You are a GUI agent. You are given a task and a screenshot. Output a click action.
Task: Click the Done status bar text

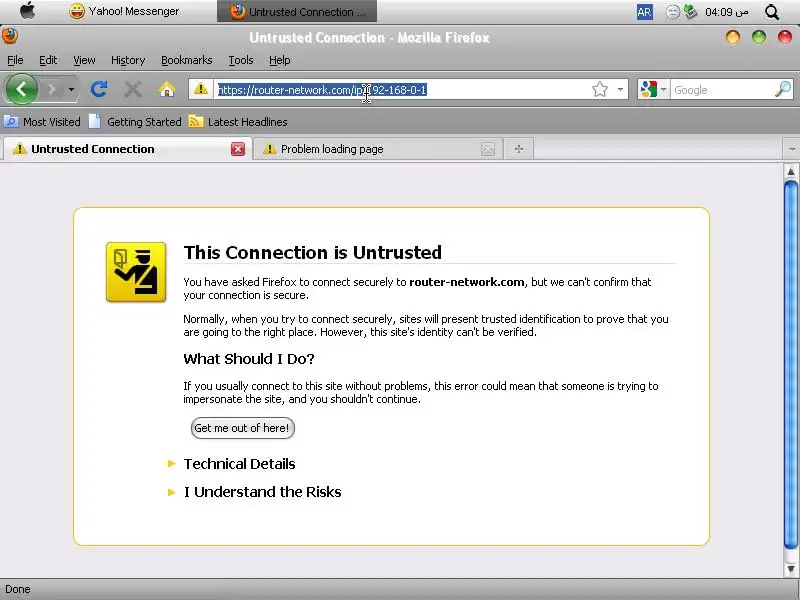[18, 589]
